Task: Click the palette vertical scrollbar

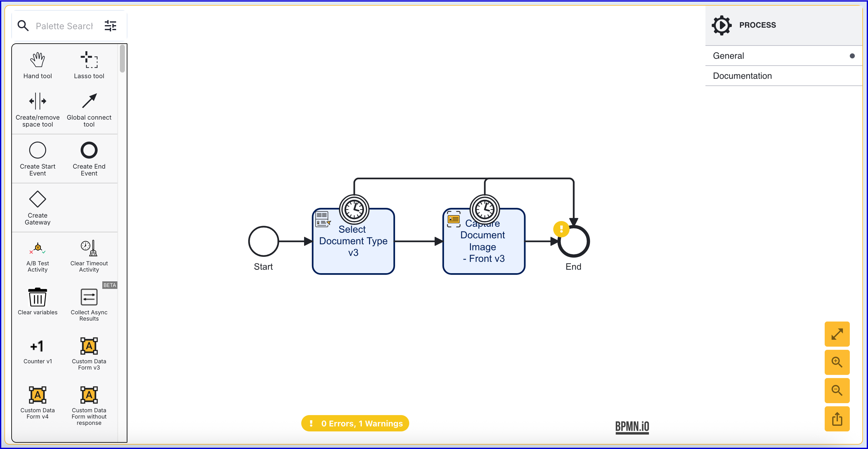Action: [x=122, y=59]
